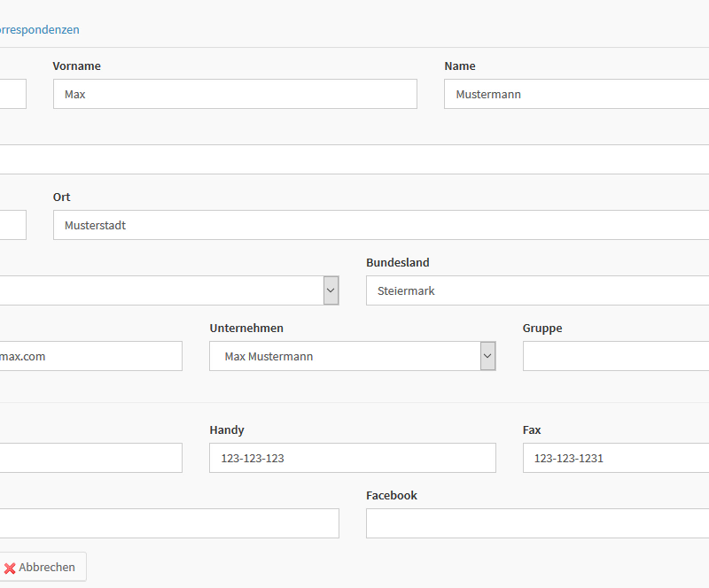
Task: Click into the Facebook input field
Action: click(537, 523)
